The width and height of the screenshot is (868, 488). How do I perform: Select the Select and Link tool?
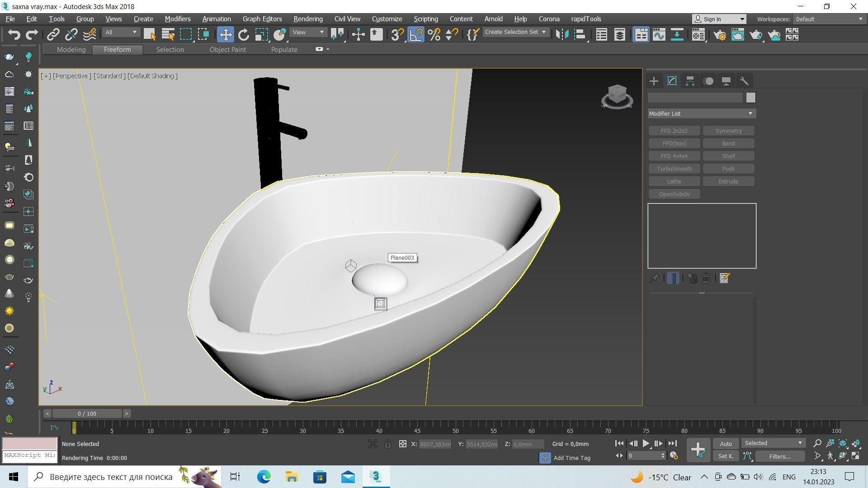(x=53, y=35)
